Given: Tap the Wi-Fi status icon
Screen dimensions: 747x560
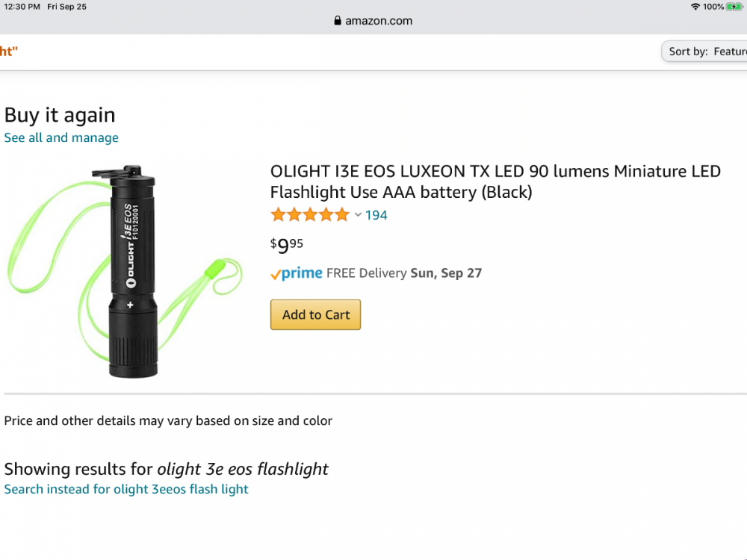Looking at the screenshot, I should [x=695, y=7].
